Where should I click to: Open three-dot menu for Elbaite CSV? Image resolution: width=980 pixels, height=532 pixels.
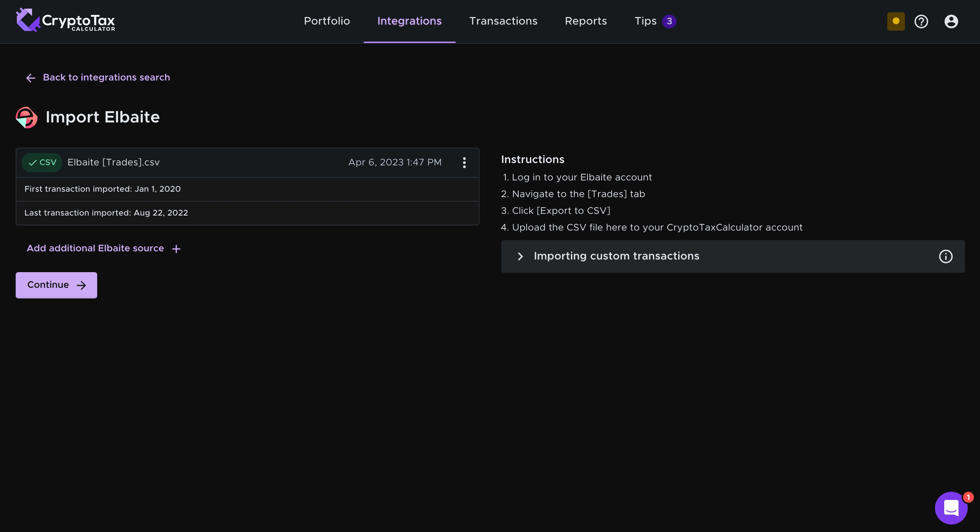[464, 162]
